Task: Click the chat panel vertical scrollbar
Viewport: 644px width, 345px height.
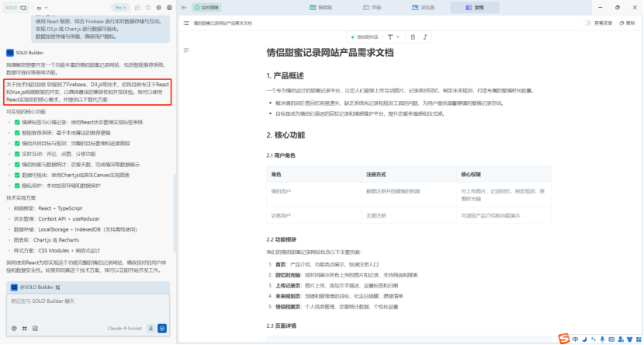Action: (x=174, y=213)
